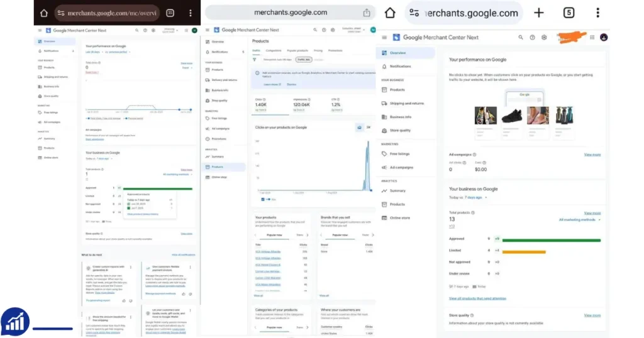Click the site settings icon in the right address bar
The image size is (644, 338).
click(414, 13)
